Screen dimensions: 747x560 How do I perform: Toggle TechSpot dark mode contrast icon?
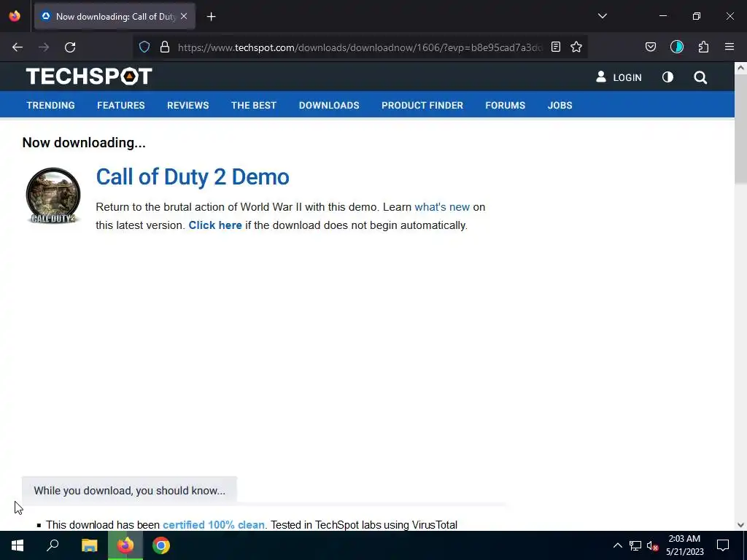(668, 77)
